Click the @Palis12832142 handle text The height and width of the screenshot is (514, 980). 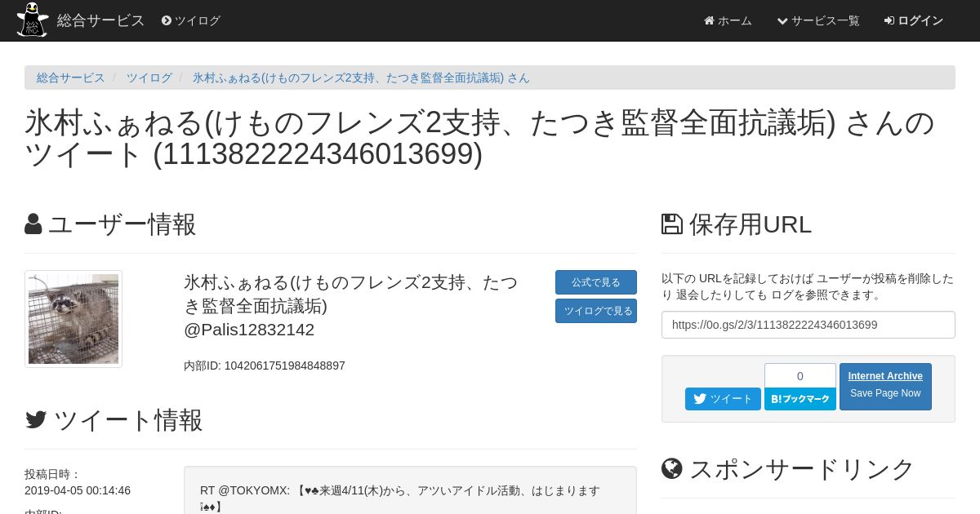pos(249,330)
